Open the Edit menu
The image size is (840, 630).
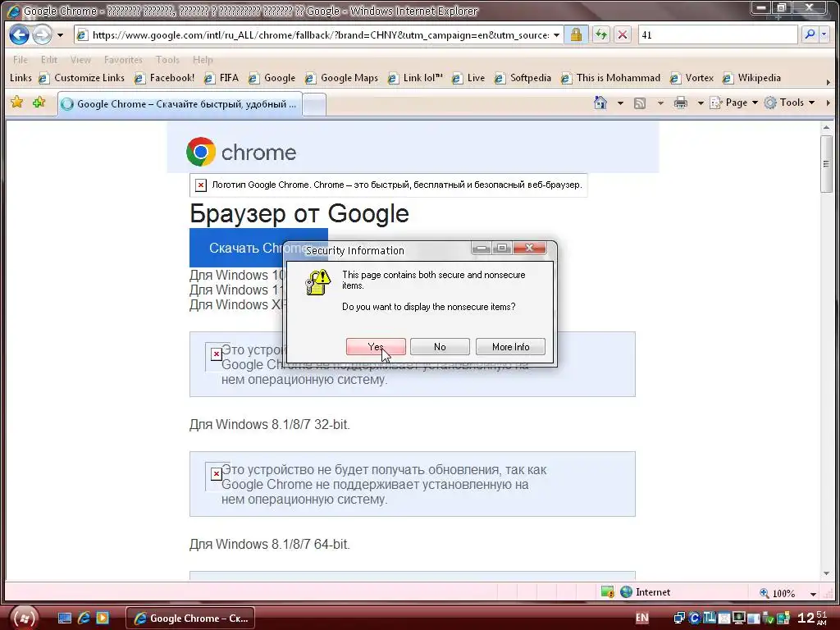coord(48,59)
